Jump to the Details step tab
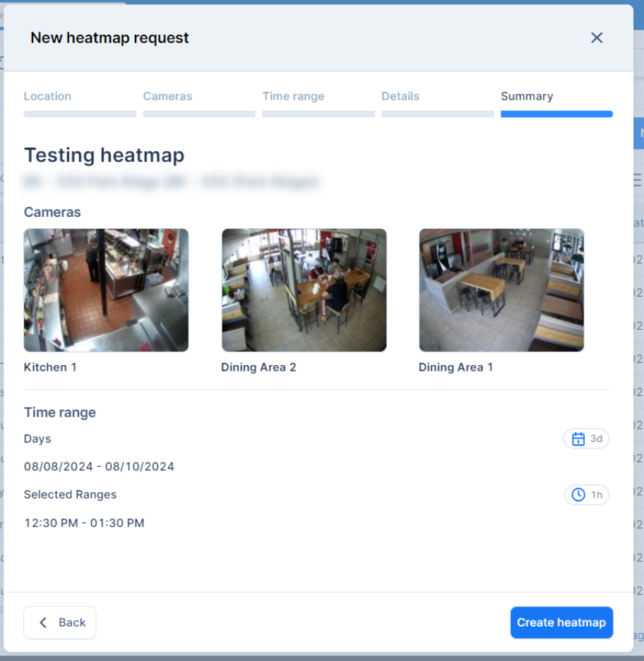Screen dimensions: 644x661 [x=400, y=97]
